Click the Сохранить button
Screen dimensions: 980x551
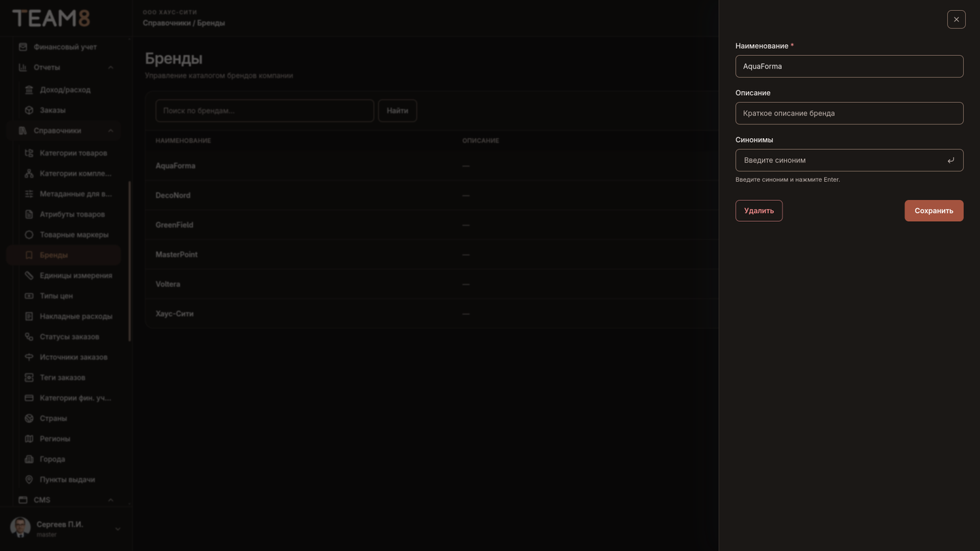pos(934,211)
